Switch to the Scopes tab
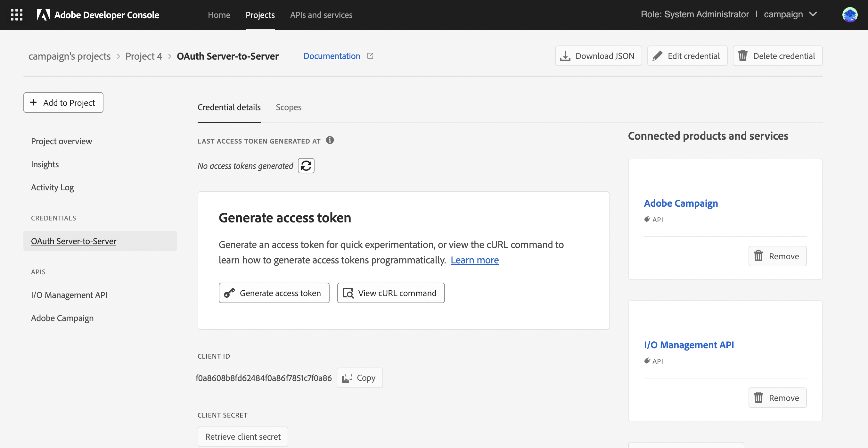This screenshot has width=868, height=448. click(x=289, y=107)
